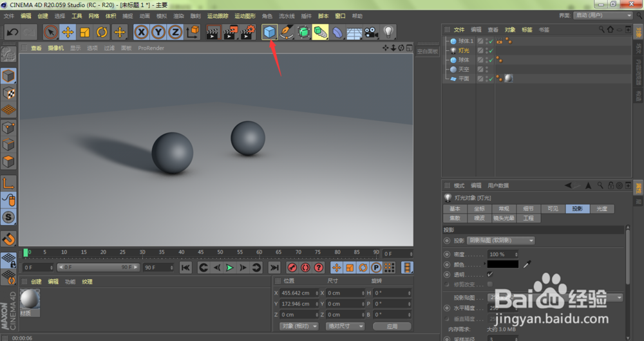644x341 pixels.
Task: Open the Bend deformer icon
Action: click(337, 32)
